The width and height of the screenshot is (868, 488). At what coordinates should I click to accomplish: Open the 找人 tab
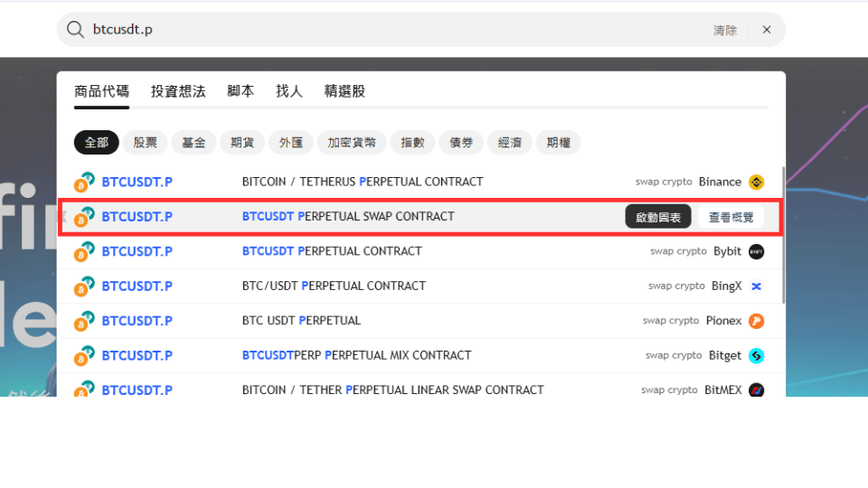(x=289, y=91)
